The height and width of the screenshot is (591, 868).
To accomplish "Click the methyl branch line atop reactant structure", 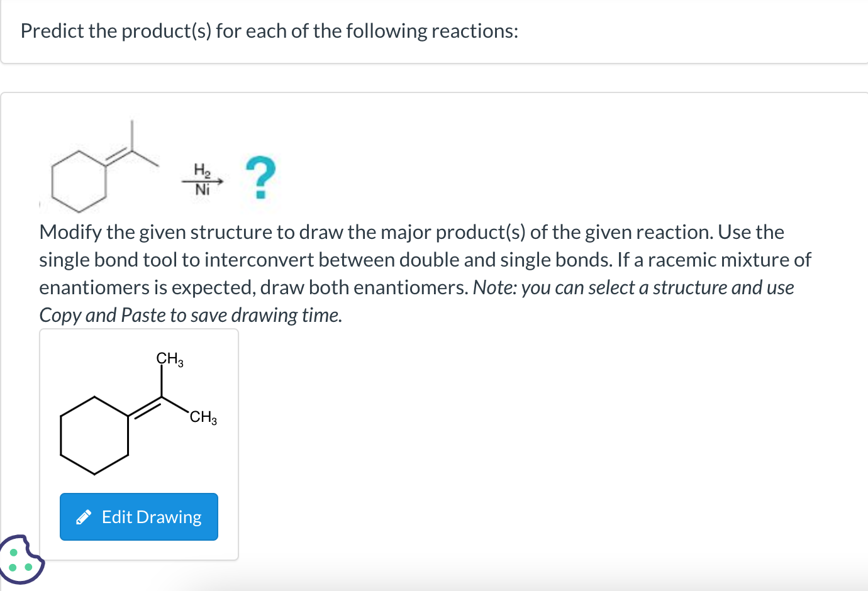I will (x=131, y=135).
